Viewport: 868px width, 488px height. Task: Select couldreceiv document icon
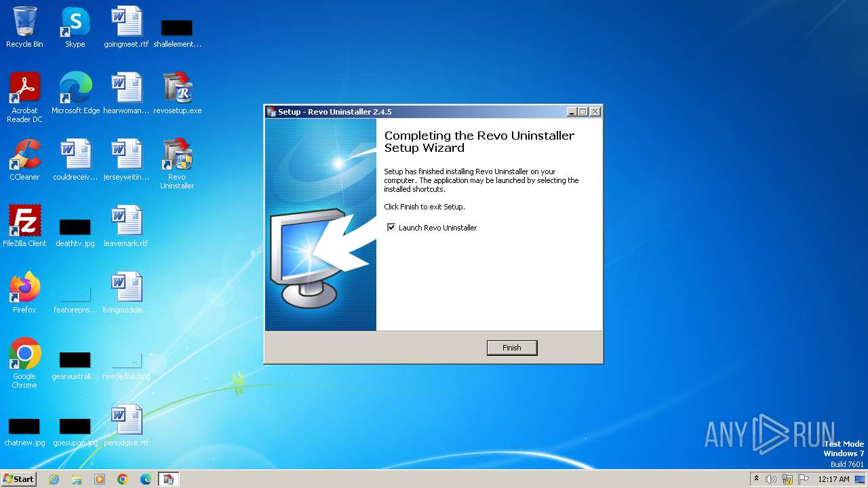point(75,160)
